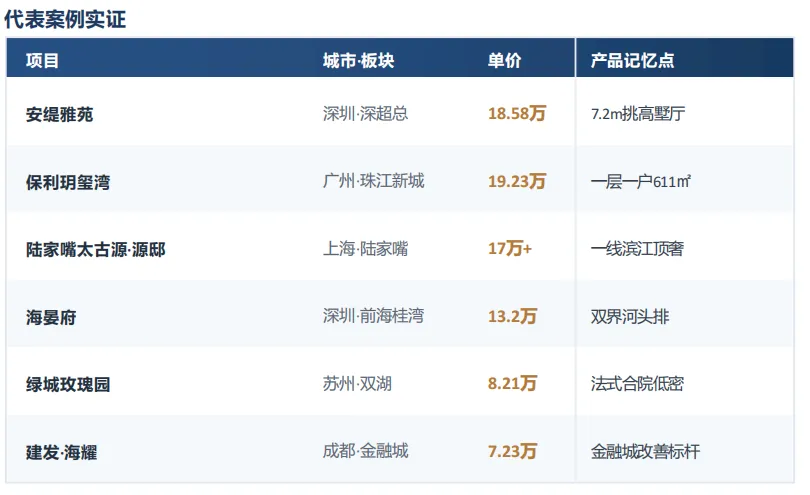
Task: Select the cell 上海·陆家嘴
Action: coord(365,249)
